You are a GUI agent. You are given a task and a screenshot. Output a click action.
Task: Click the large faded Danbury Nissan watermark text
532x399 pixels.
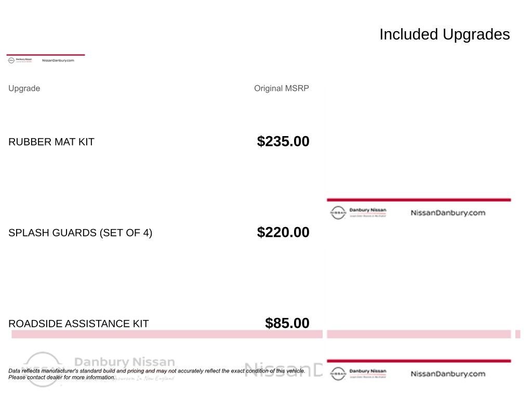125,362
